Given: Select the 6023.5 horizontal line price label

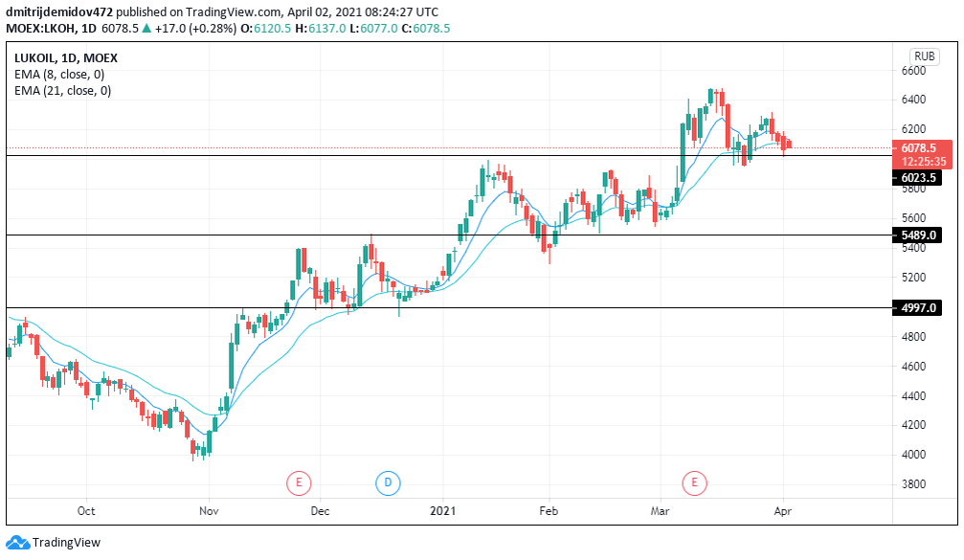Looking at the screenshot, I should pos(918,178).
